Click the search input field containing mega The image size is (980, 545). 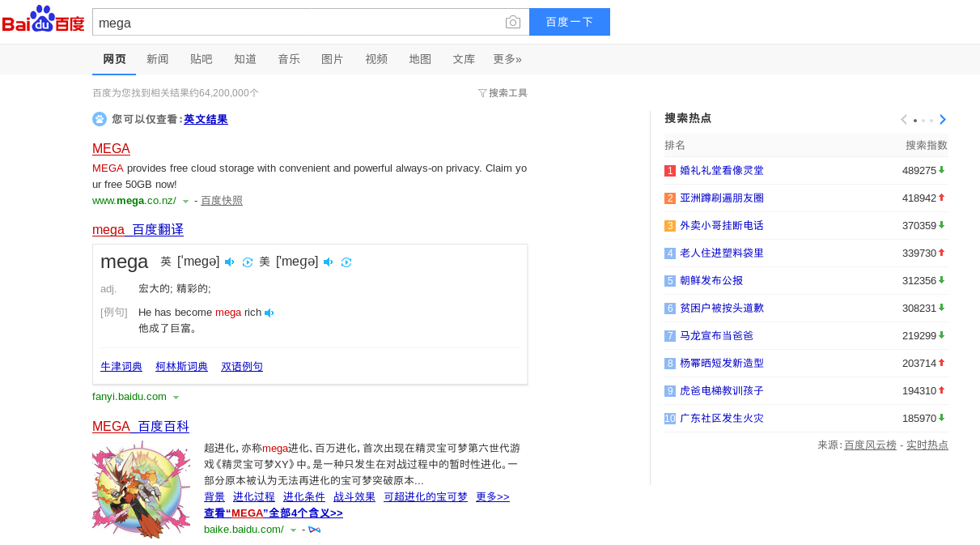coord(295,23)
